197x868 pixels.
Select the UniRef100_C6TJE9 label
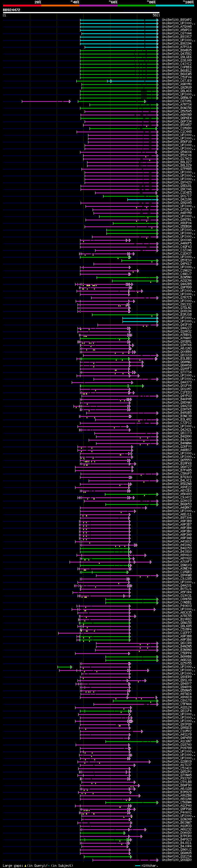(177, 81)
